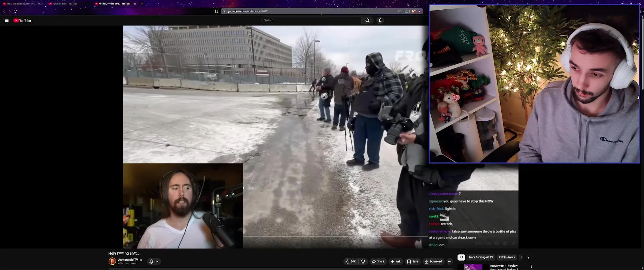The height and width of the screenshot is (270, 644).
Task: Click the share page icon in address bar
Action: [406, 11]
